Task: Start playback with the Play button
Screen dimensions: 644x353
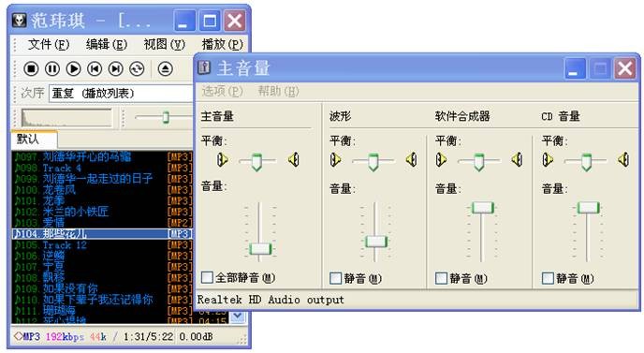Action: coord(74,69)
